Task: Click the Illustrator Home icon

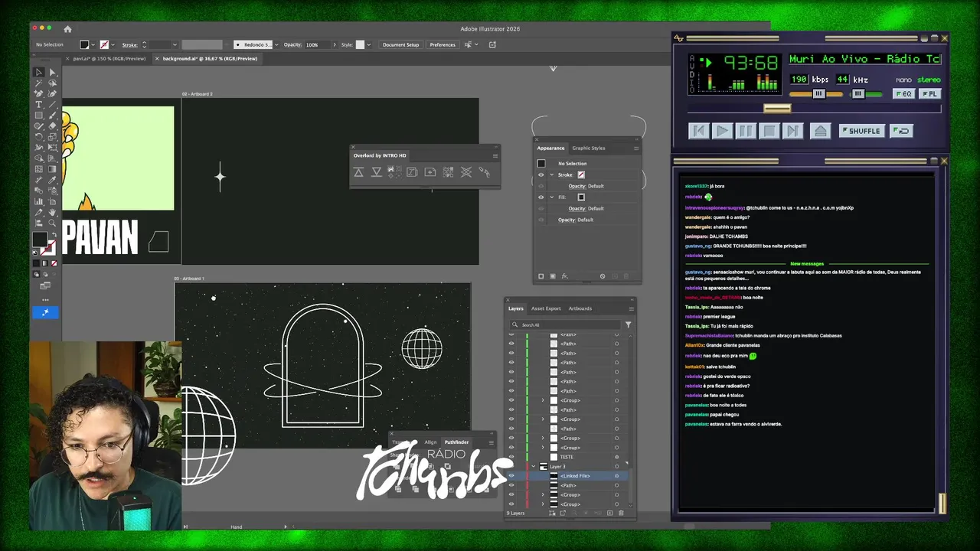Action: coord(67,29)
